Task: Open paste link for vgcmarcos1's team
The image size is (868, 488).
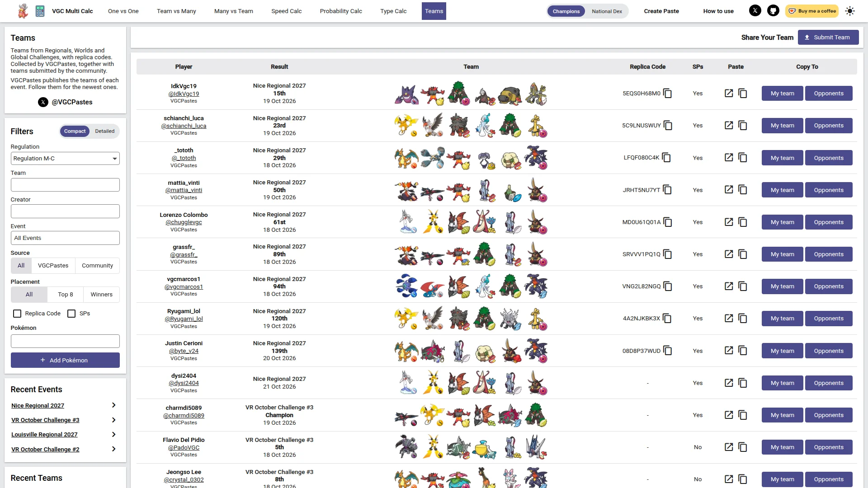Action: pyautogui.click(x=729, y=286)
